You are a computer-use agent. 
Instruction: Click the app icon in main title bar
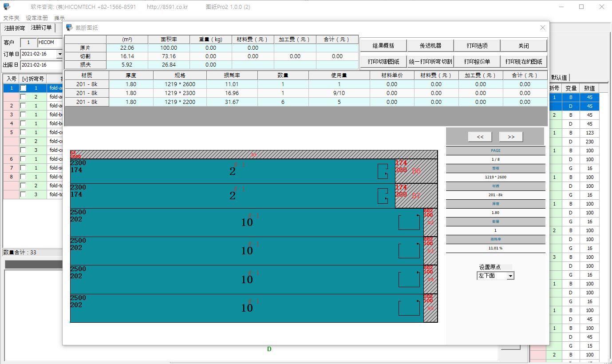(x=7, y=7)
